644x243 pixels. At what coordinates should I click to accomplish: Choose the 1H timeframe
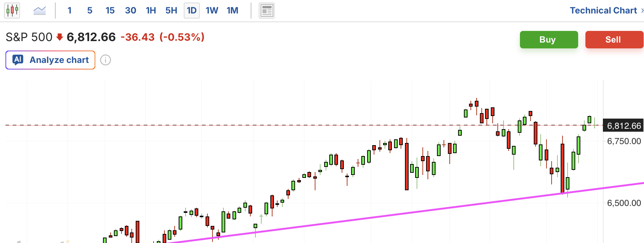coord(151,11)
